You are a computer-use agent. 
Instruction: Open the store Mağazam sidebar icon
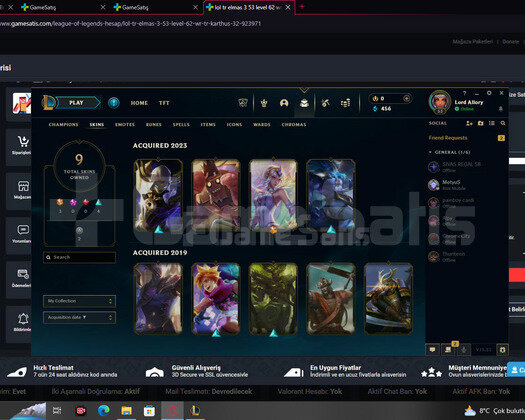tap(23, 186)
